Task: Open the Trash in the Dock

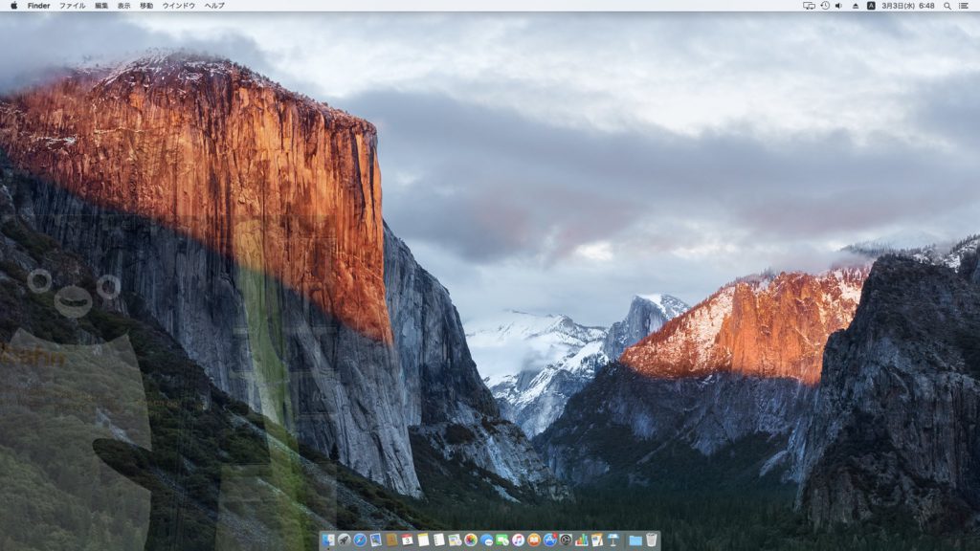Action: coord(651,540)
